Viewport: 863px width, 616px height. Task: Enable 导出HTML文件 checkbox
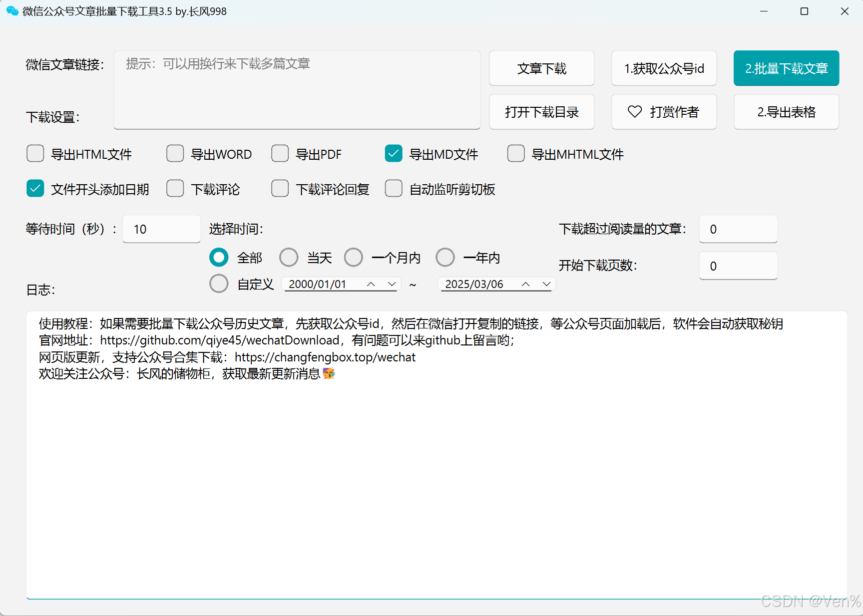pos(35,154)
